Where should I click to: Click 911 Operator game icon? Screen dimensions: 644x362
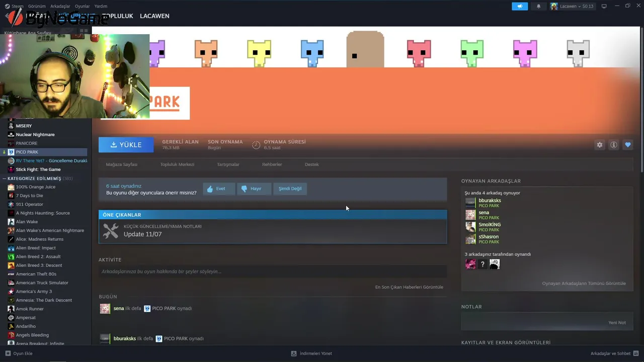coord(11,204)
